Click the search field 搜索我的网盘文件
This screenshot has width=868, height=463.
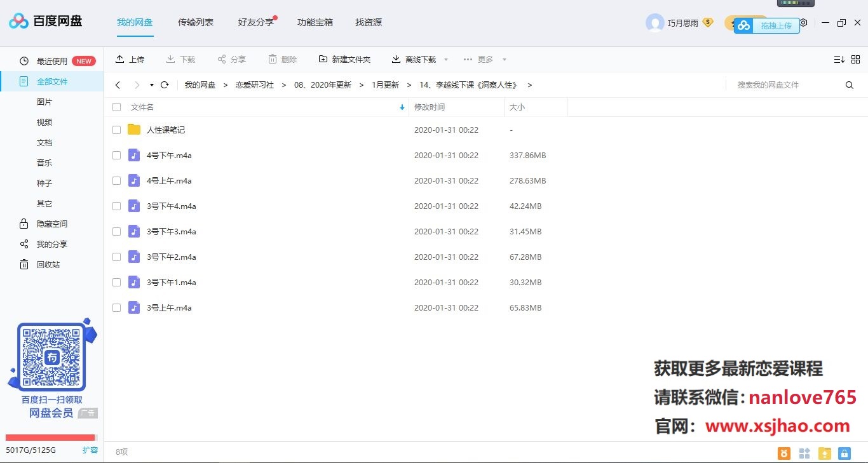(785, 85)
